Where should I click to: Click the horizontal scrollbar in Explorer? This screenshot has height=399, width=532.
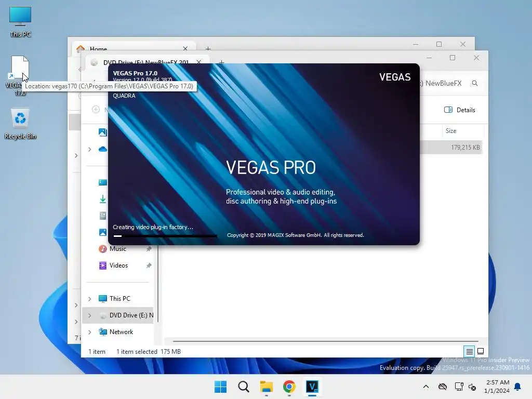pos(325,341)
